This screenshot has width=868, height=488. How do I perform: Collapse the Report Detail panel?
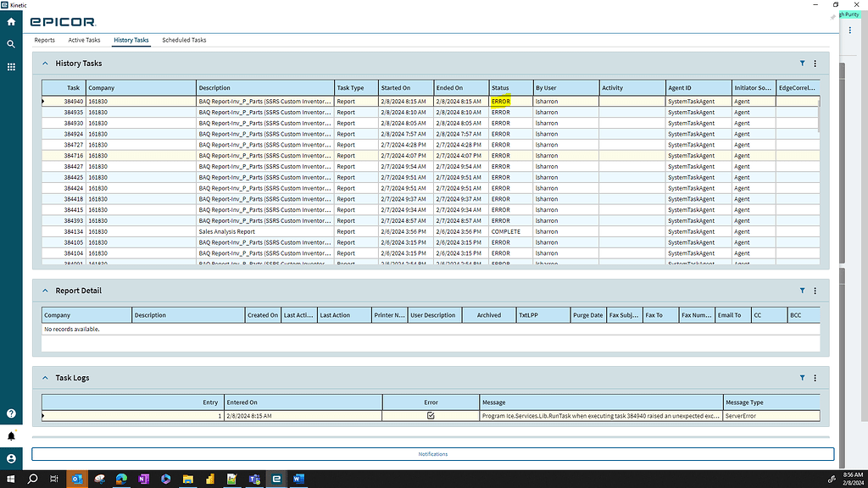coord(45,291)
